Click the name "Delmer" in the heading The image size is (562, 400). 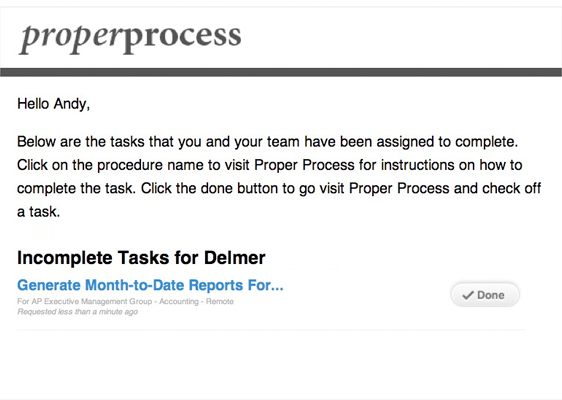coord(235,258)
